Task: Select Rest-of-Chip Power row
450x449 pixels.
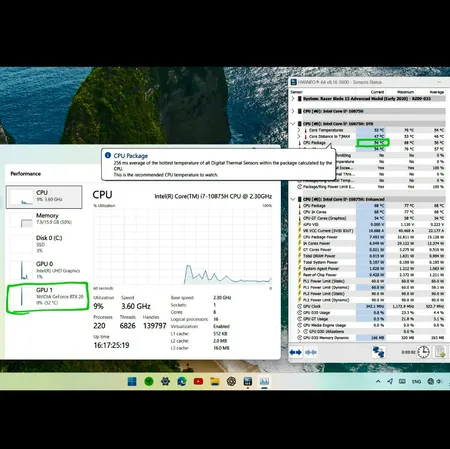Action: point(371,275)
